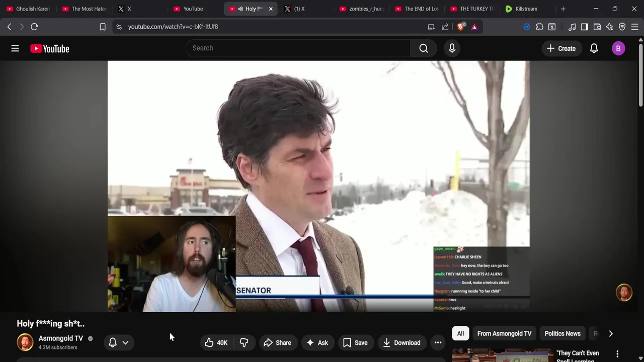Open the suggested video thumbnail in the sidebar
Screen dimensions: 644x362
502,355
